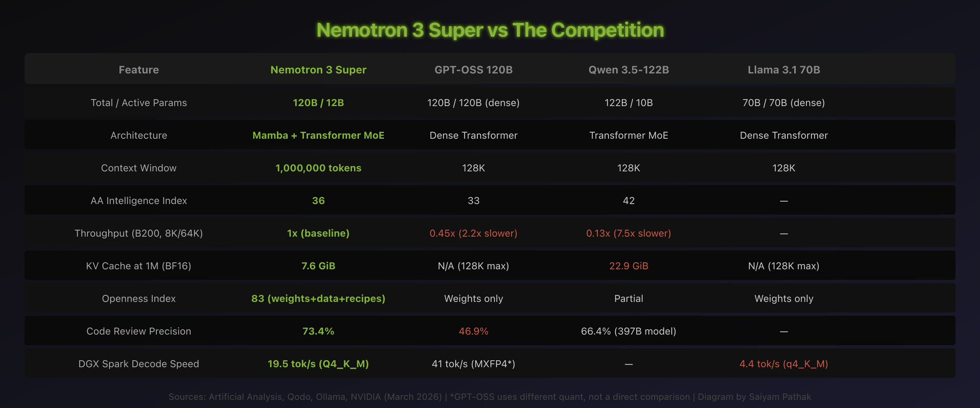Select the 66.4% (397B model) cell
Screen dimensions: 980x408
tap(629, 331)
